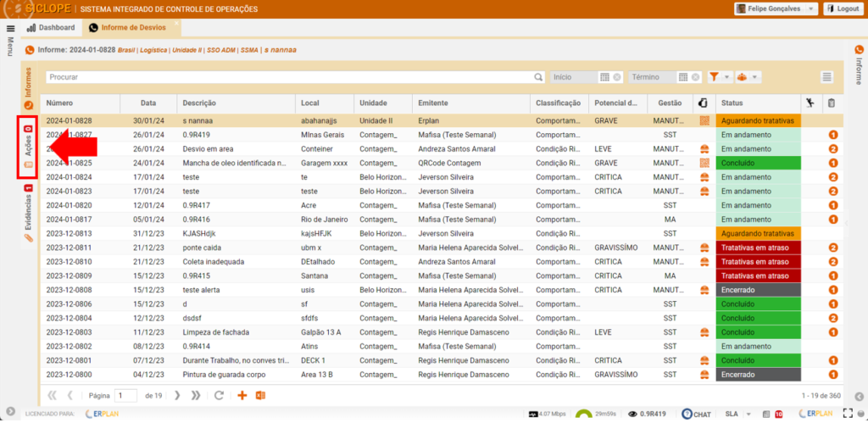Open the CHAT help icon
868x423 pixels.
(697, 414)
